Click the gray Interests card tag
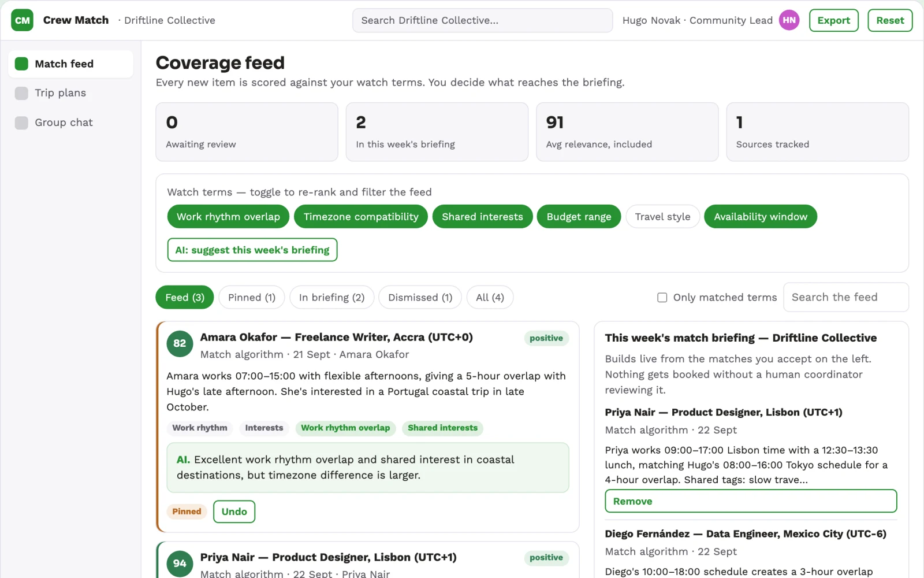924x578 pixels. point(264,428)
